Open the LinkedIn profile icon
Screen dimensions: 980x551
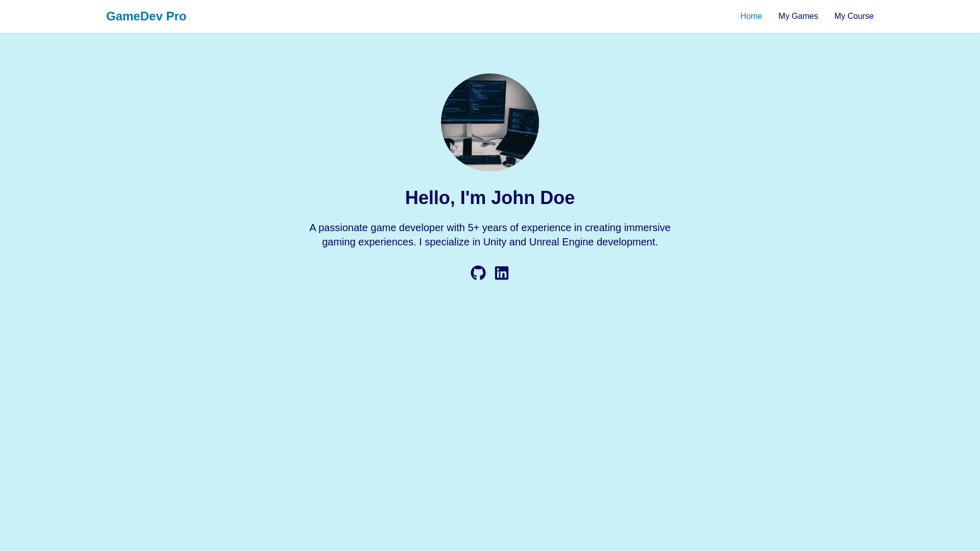(502, 273)
